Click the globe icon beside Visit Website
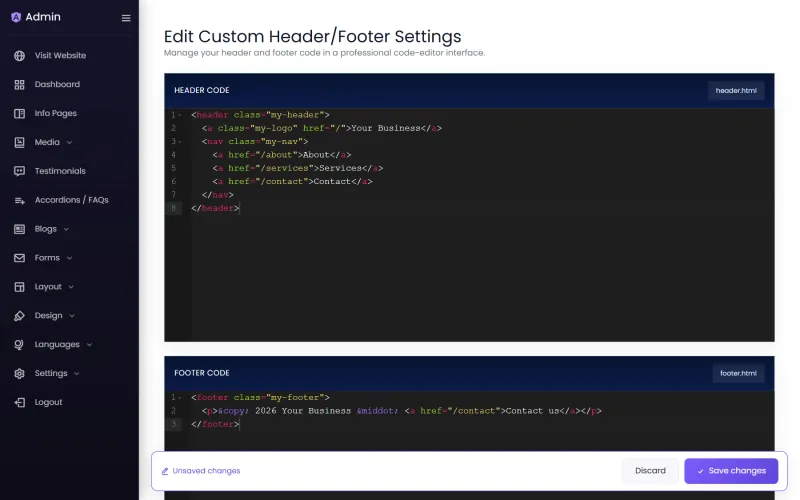The width and height of the screenshot is (800, 500). pyautogui.click(x=19, y=56)
